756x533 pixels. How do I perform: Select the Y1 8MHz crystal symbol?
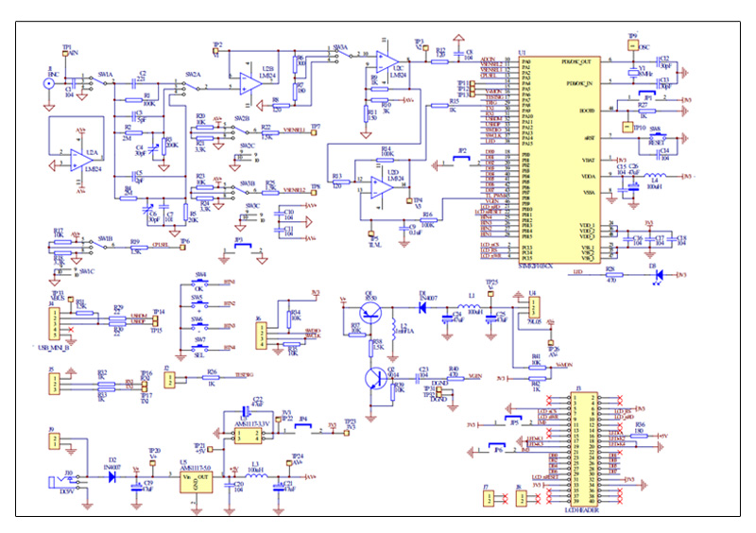tap(632, 73)
